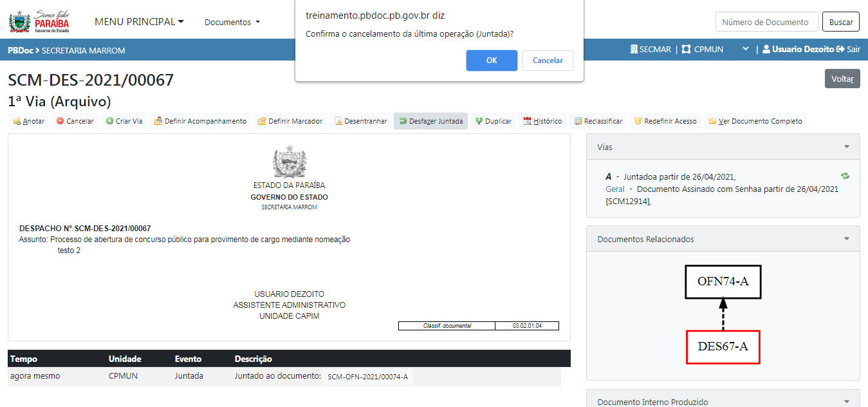Click Desentranhar in the toolbar
The width and height of the screenshot is (868, 407).
360,121
